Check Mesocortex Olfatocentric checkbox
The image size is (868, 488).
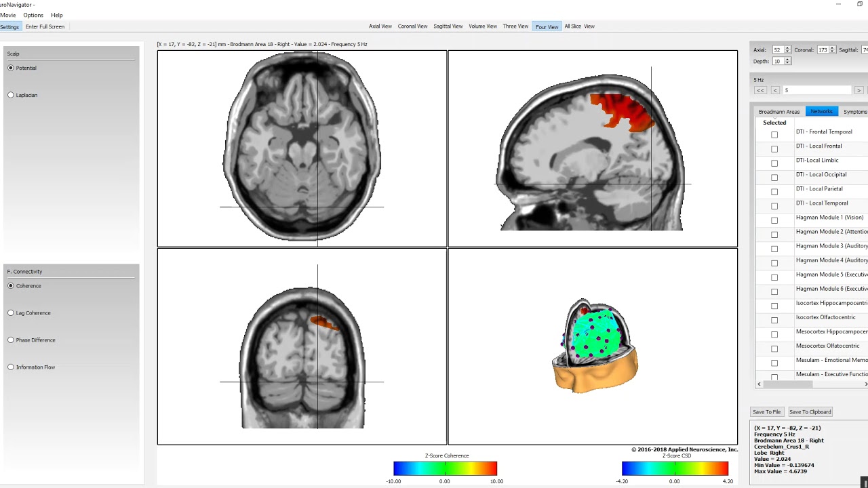[x=774, y=348]
